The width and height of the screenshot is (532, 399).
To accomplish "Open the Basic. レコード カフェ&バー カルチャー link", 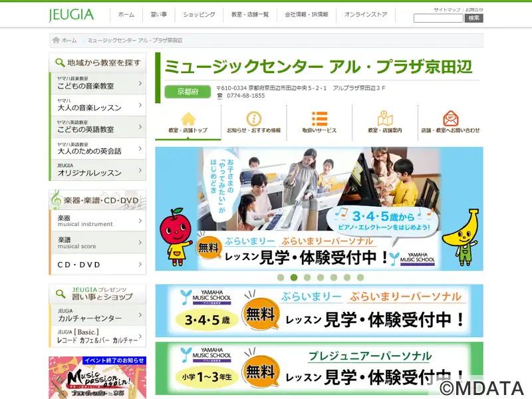I will (98, 336).
